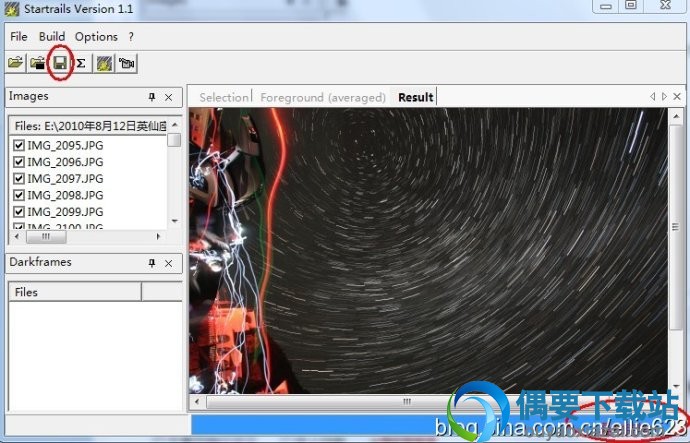Click the tab strip left arrow
Image resolution: width=690 pixels, height=443 pixels.
(653, 96)
